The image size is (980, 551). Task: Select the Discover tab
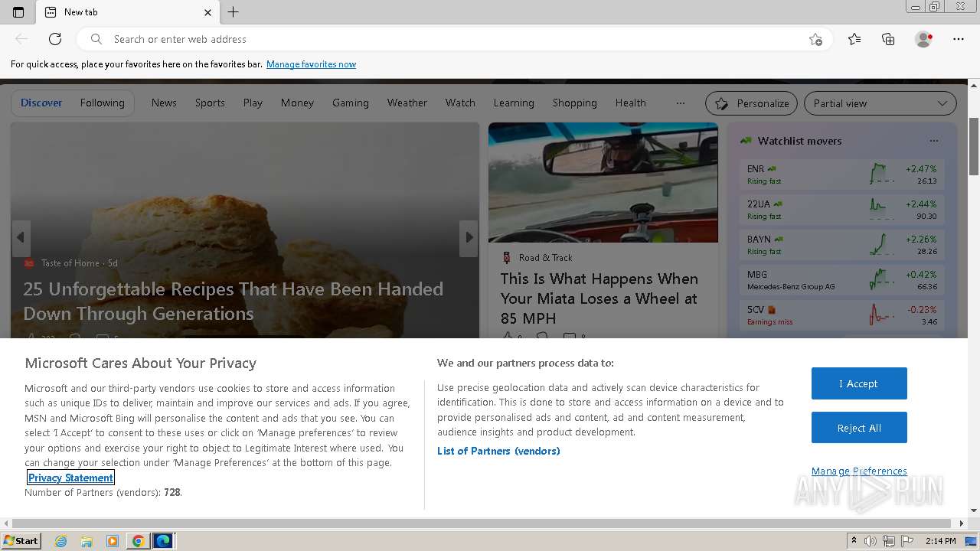pyautogui.click(x=41, y=103)
